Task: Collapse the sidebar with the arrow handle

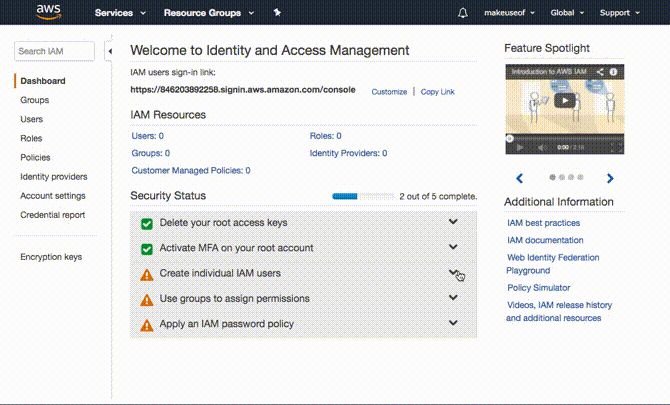Action: pyautogui.click(x=109, y=51)
